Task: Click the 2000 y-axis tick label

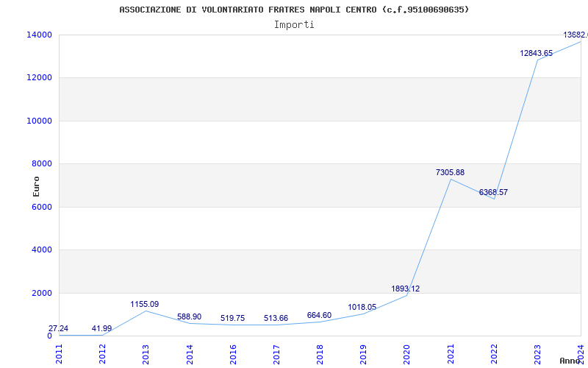Action: [41, 293]
